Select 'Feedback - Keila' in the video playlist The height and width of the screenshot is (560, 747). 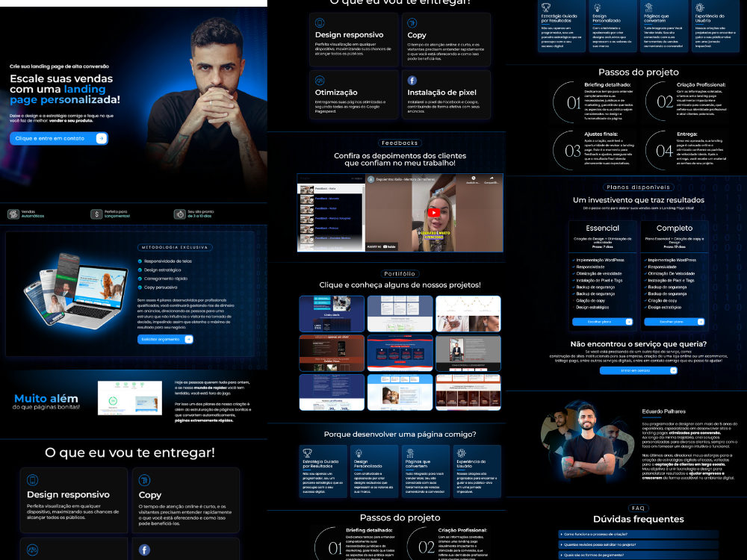click(x=331, y=189)
